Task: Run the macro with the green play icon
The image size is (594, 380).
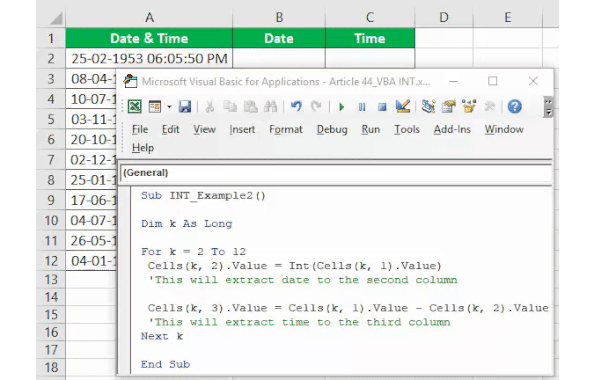Action: (341, 107)
